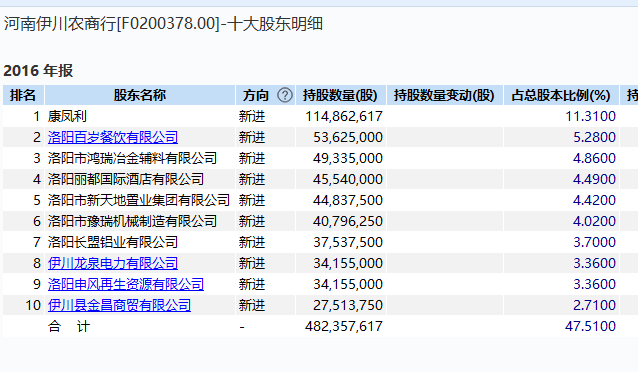Click the 占总股本比例(%) column header

click(561, 95)
